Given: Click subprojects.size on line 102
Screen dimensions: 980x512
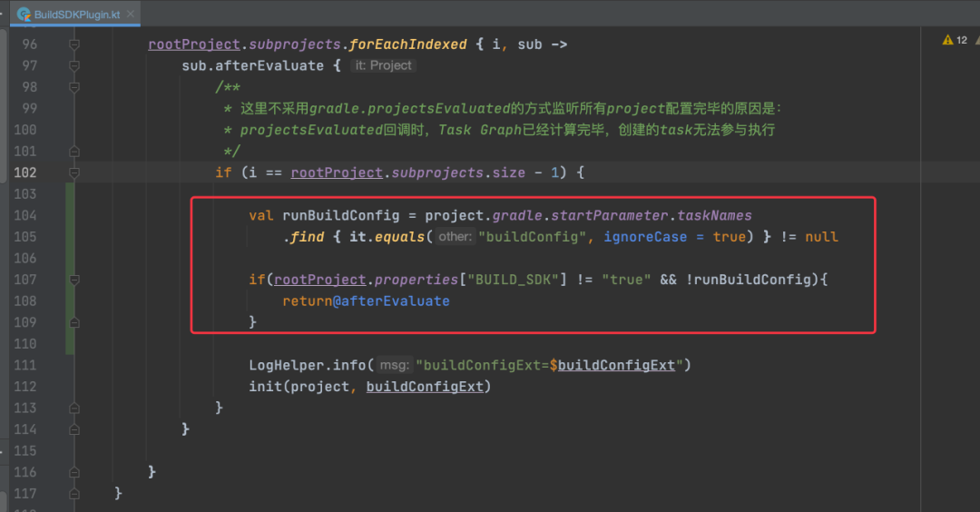Looking at the screenshot, I should (x=458, y=172).
